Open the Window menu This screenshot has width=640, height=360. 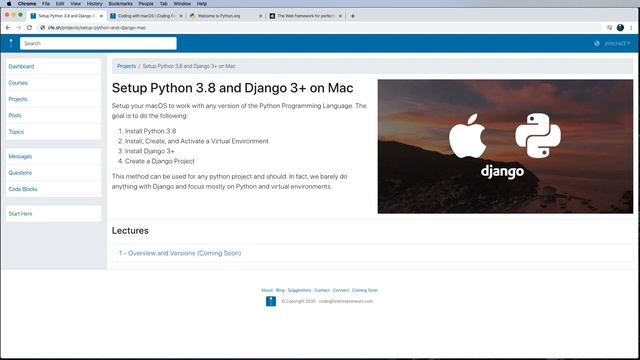tap(182, 4)
